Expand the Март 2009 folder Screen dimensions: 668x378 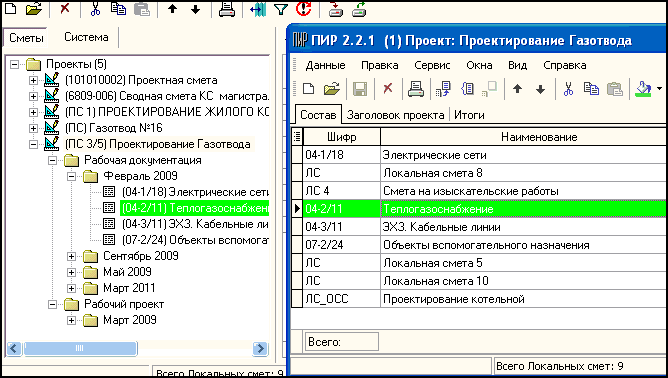point(72,320)
